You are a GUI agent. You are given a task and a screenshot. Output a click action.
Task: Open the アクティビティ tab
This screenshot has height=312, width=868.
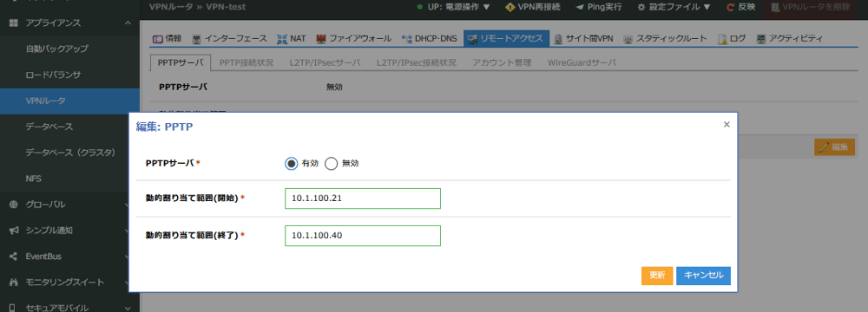[789, 39]
